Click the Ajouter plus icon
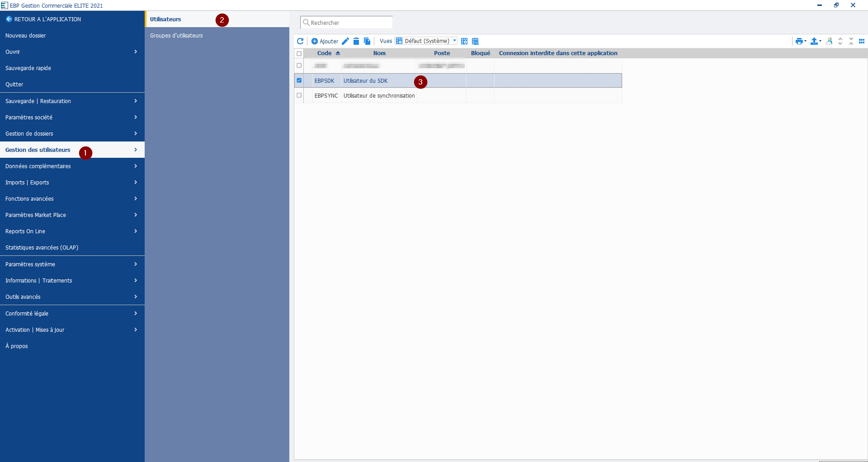Image resolution: width=868 pixels, height=462 pixels. point(315,41)
